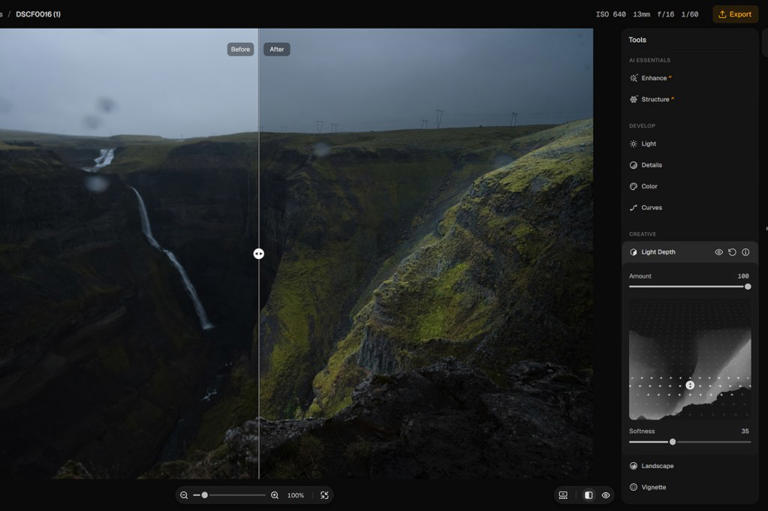Click the Amount value 100
768x511 pixels.
(x=743, y=276)
